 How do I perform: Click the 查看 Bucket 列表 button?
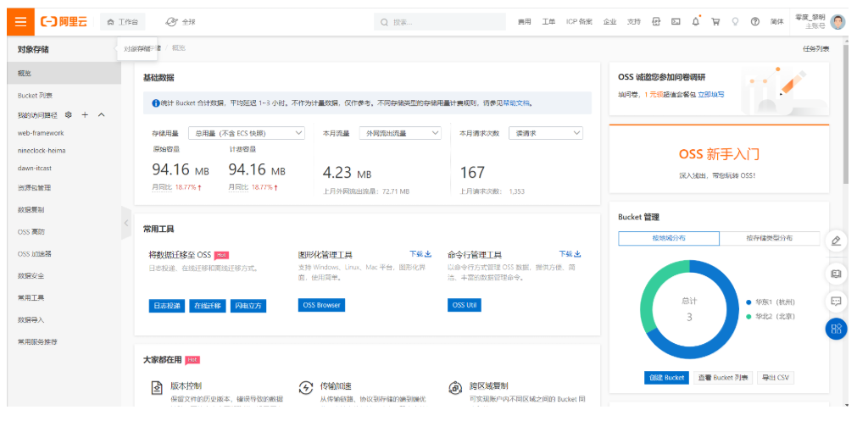click(723, 378)
